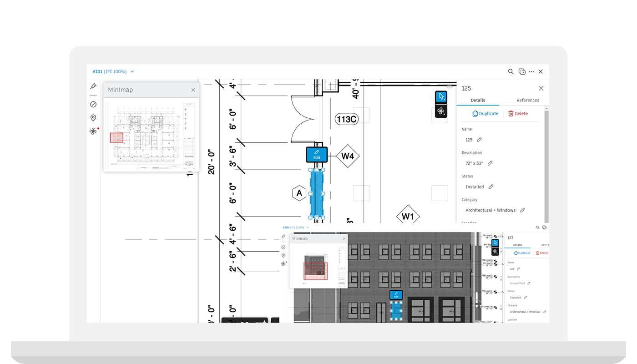Screen dimensions: 637x364
Task: Click the hexagon A tag on the floor plan
Action: pos(299,193)
